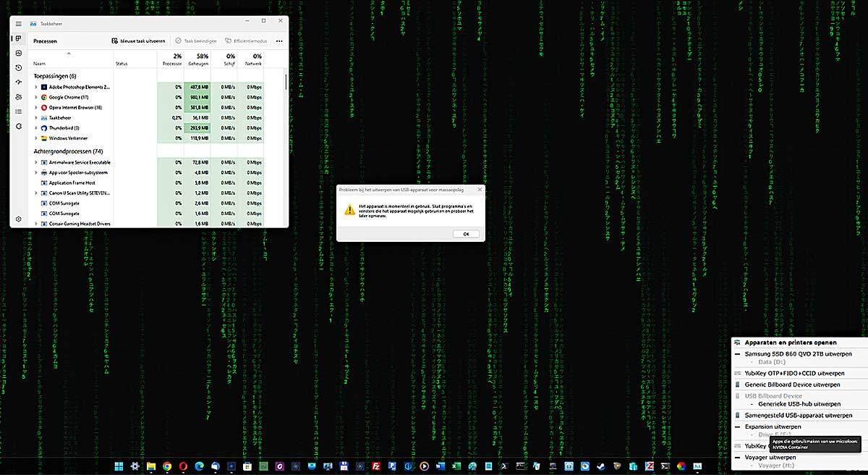The width and height of the screenshot is (868, 475).
Task: Expand 'App voor Spooler-subsysteem' row
Action: [x=36, y=172]
